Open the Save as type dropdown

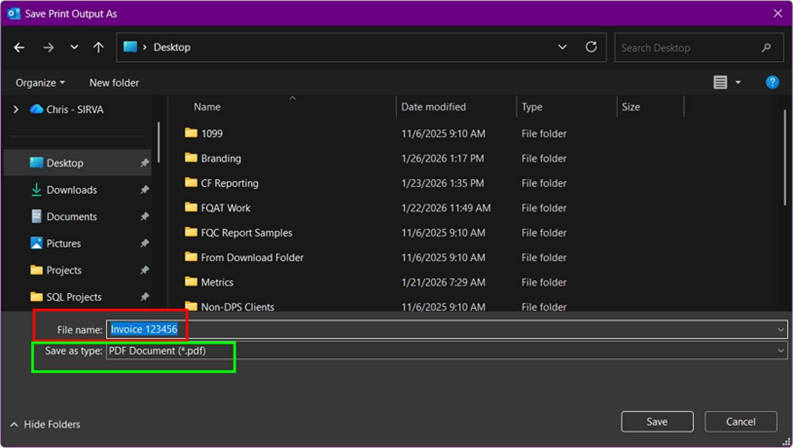pyautogui.click(x=445, y=351)
